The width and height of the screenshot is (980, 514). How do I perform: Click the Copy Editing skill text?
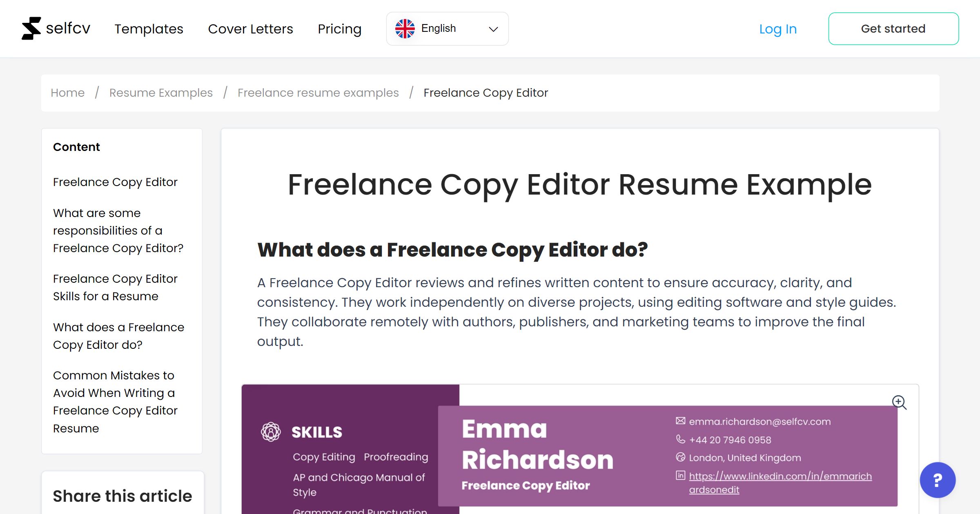pyautogui.click(x=324, y=457)
